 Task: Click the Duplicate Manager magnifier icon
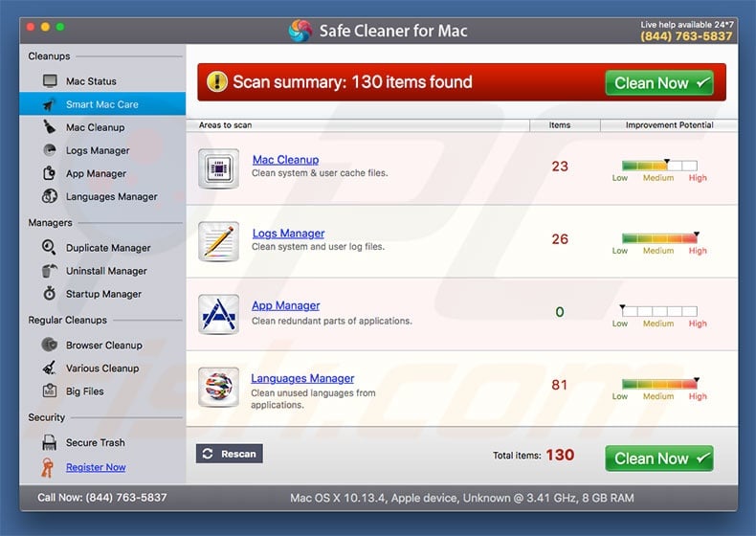[x=49, y=247]
